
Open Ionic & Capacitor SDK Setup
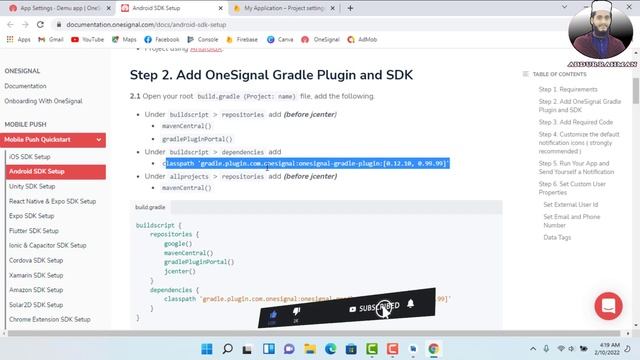pos(48,245)
